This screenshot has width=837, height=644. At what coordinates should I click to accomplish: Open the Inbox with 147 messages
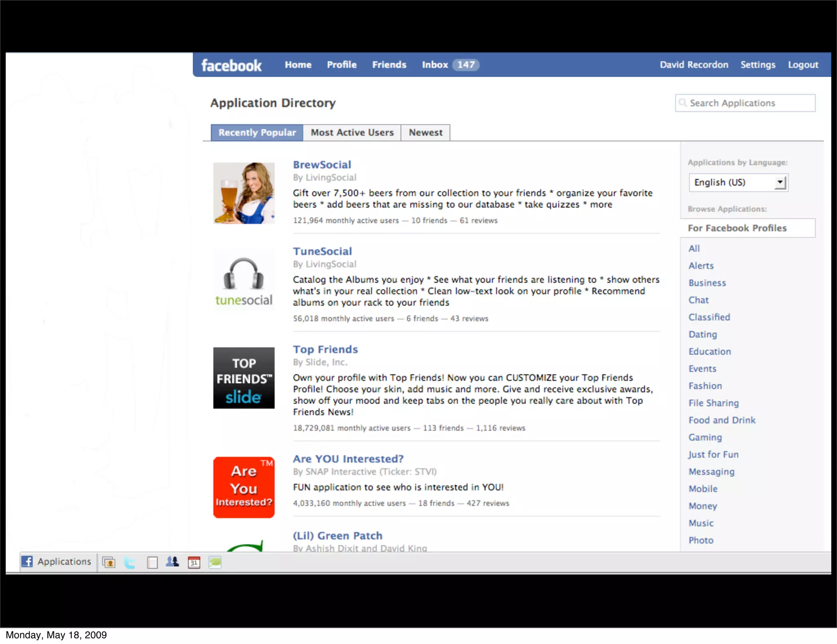coord(450,65)
